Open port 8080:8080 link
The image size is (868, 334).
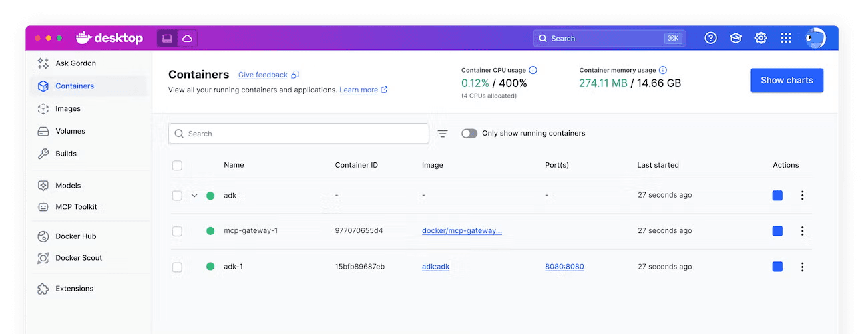[x=564, y=267]
